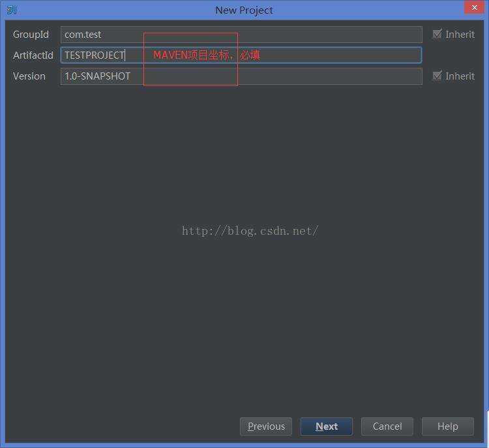The height and width of the screenshot is (448, 489).
Task: Toggle Inherit checkbox box for GroupId
Action: point(437,34)
